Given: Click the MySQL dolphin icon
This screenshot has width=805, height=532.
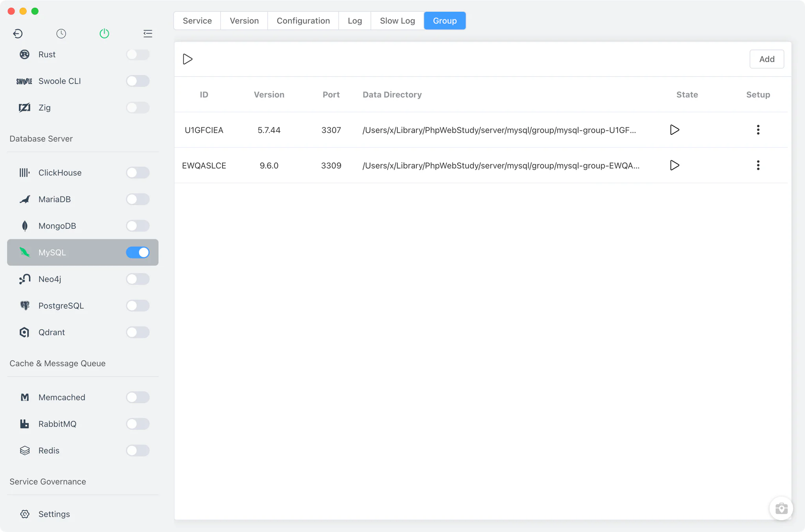Looking at the screenshot, I should point(25,252).
